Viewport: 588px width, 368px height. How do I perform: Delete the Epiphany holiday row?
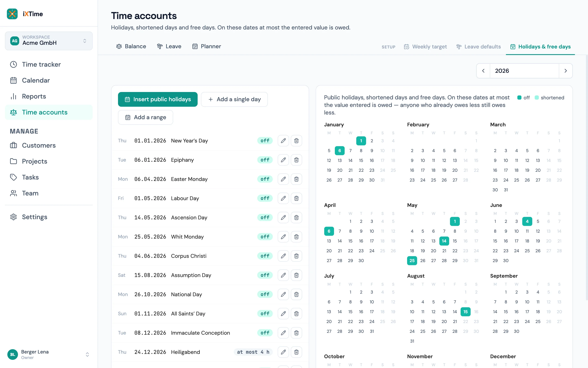coord(296,160)
